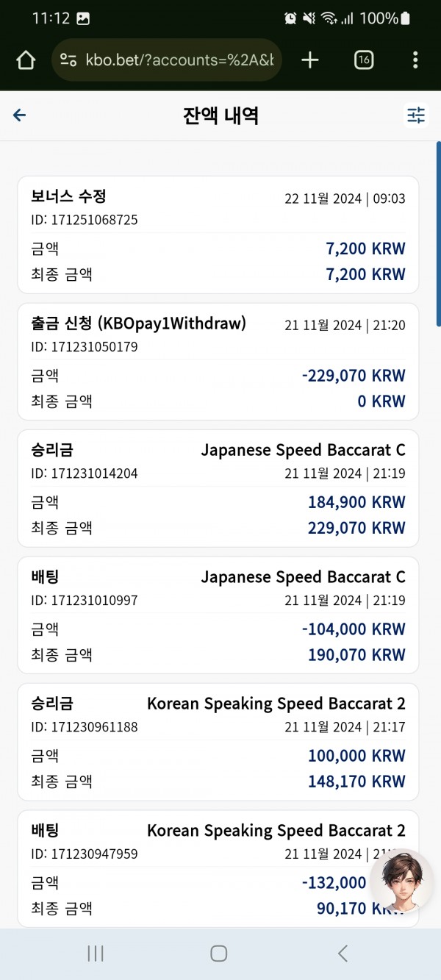This screenshot has width=441, height=980.
Task: Open the 출금 신청 KBOpay1Withdraw entry
Action: coord(218,362)
